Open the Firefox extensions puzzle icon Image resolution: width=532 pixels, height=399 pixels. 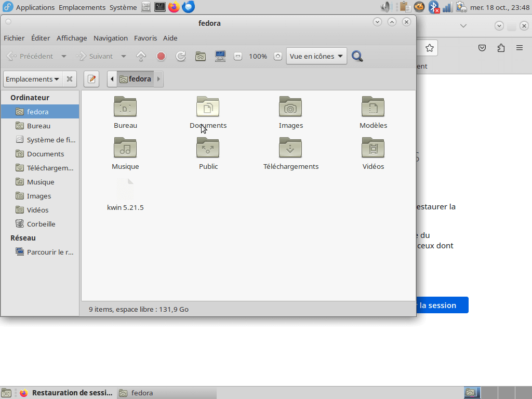pyautogui.click(x=501, y=48)
